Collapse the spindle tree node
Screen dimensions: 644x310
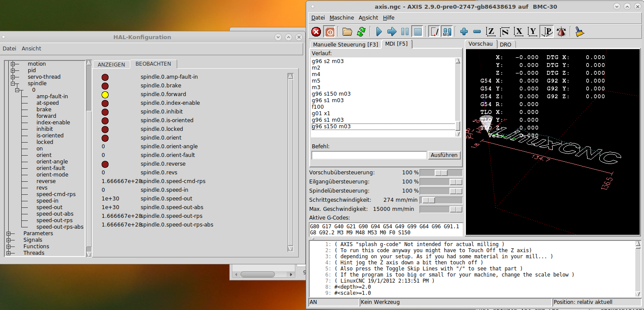13,83
